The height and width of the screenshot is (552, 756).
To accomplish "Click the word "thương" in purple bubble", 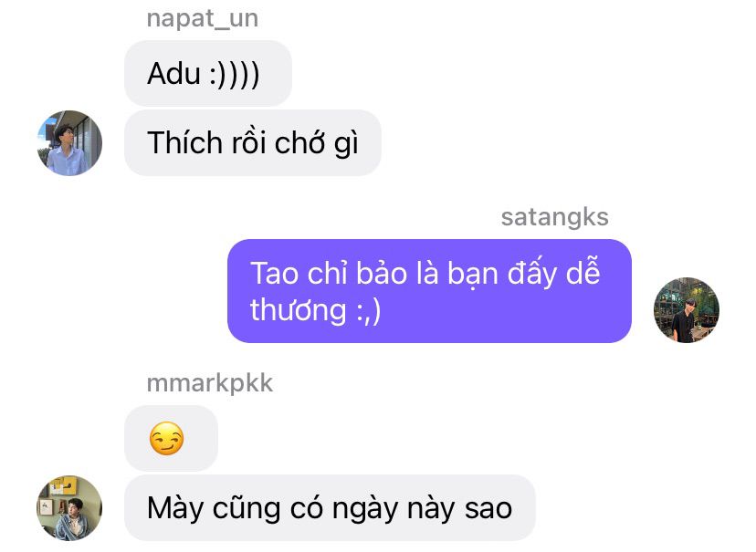I will point(298,309).
